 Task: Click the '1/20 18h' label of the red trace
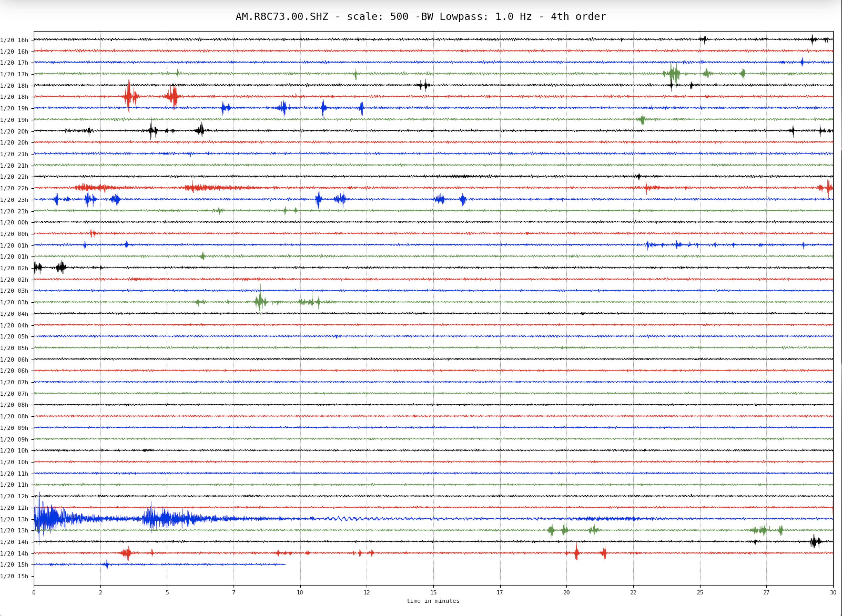coord(14,97)
